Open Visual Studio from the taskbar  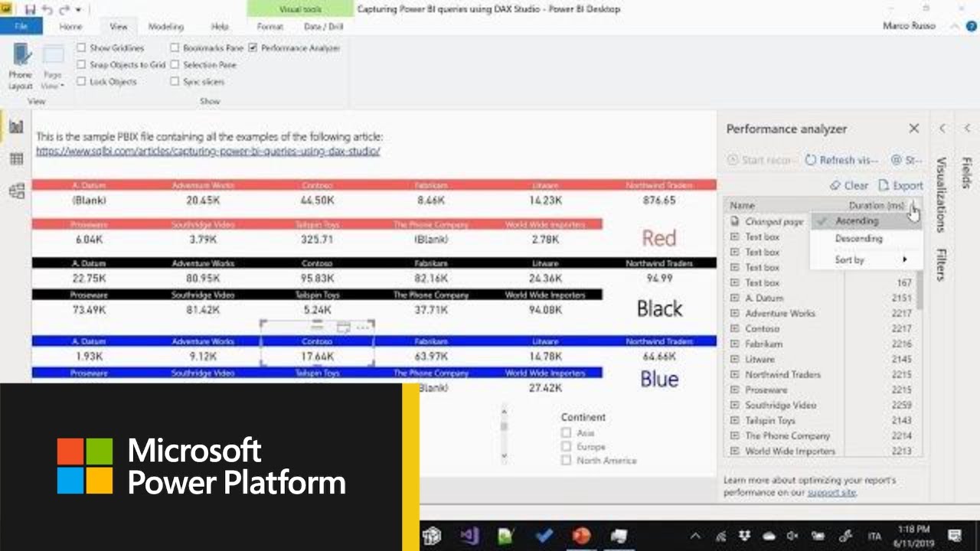469,535
